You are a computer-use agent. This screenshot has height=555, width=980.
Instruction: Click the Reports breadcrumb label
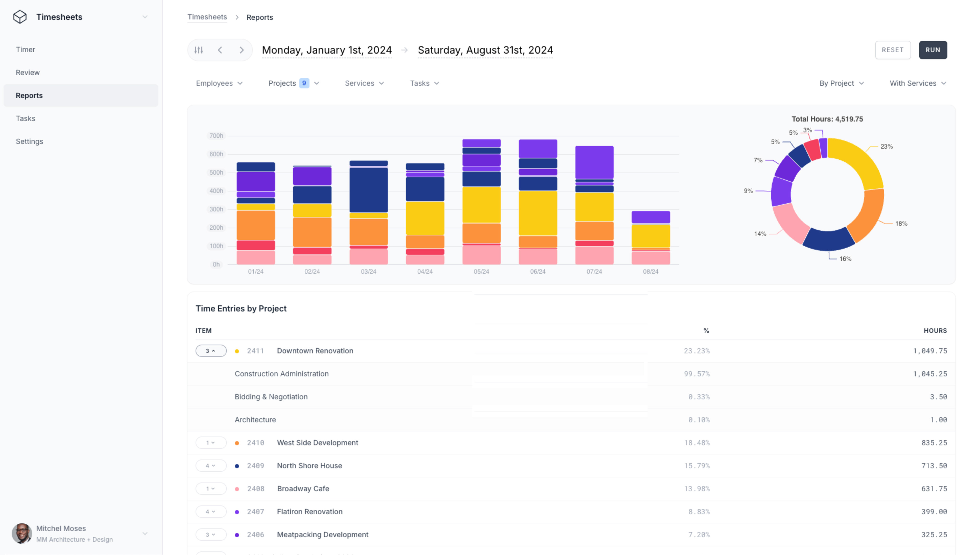tap(260, 17)
